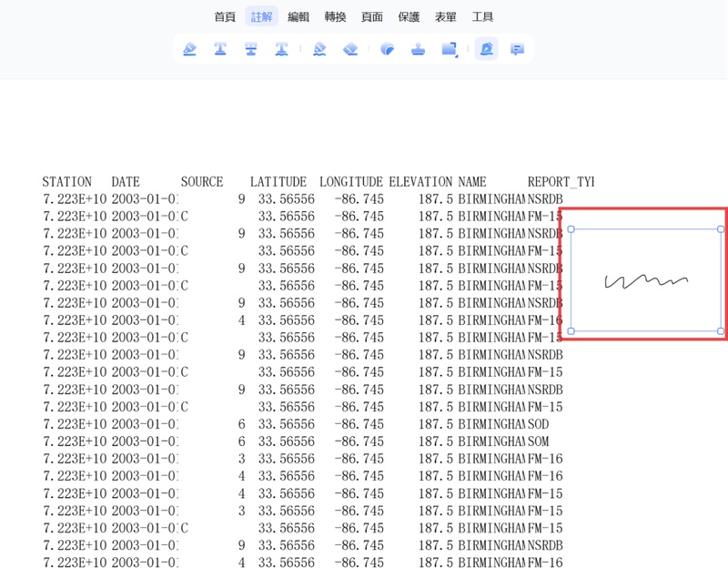The height and width of the screenshot is (568, 728).
Task: Click the NAME column header text
Action: click(472, 181)
